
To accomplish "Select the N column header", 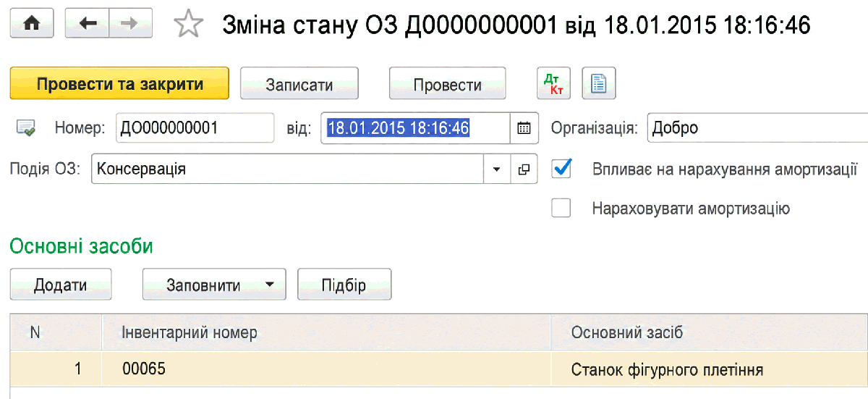I will pyautogui.click(x=56, y=332).
